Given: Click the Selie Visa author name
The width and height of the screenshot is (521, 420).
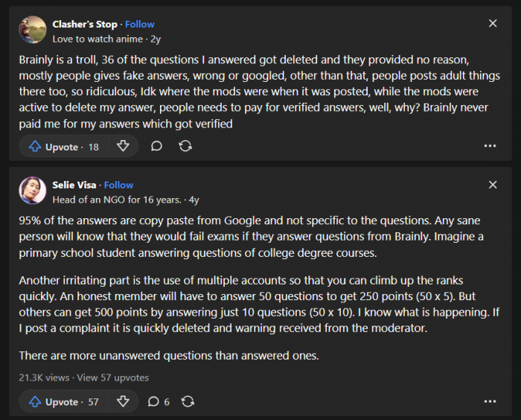Looking at the screenshot, I should [x=74, y=185].
